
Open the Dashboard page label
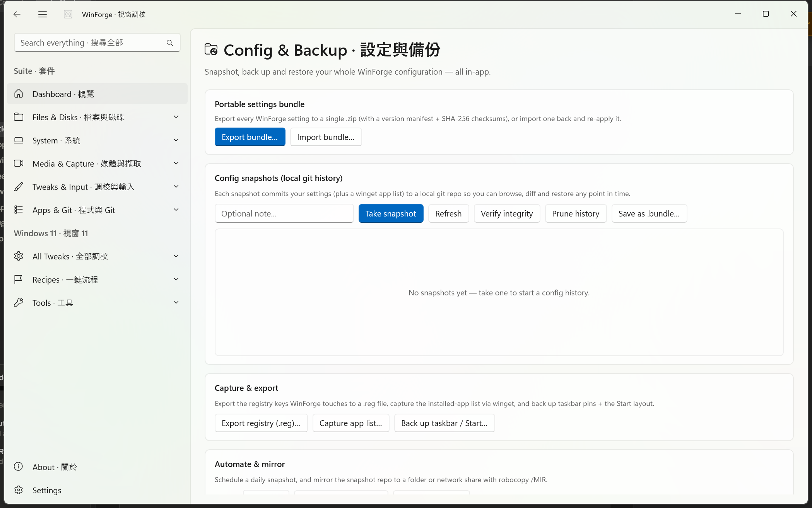point(63,94)
